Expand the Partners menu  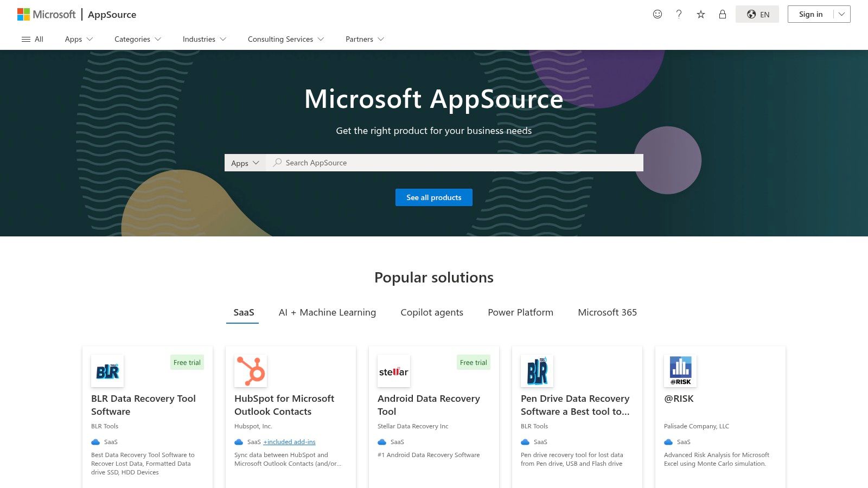365,39
